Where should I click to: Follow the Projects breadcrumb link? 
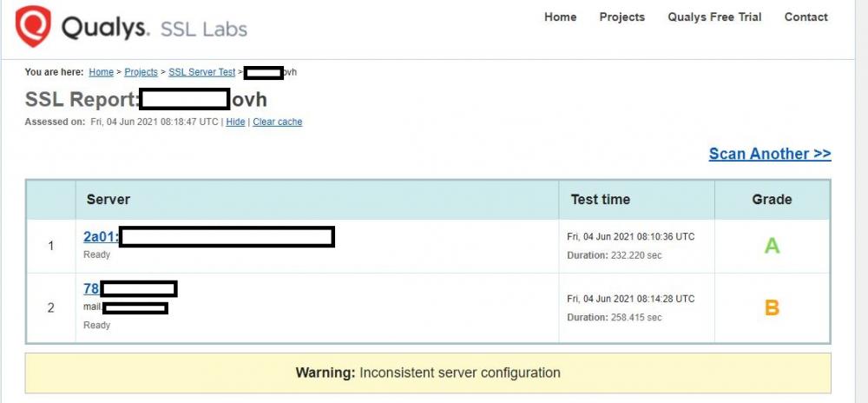coord(141,72)
